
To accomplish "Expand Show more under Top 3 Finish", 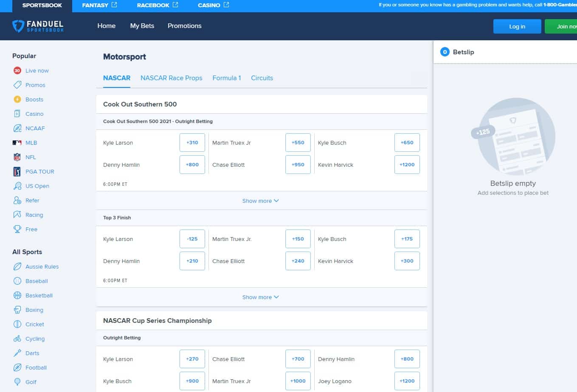I will coord(261,297).
